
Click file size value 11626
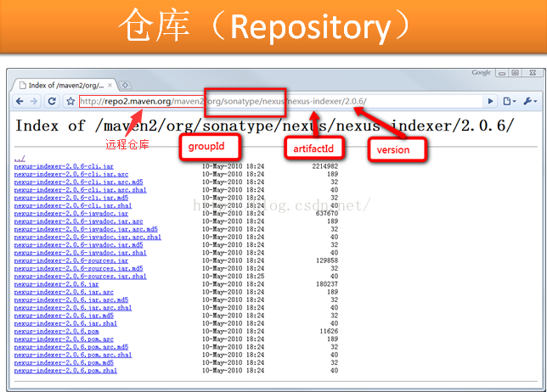(x=329, y=331)
